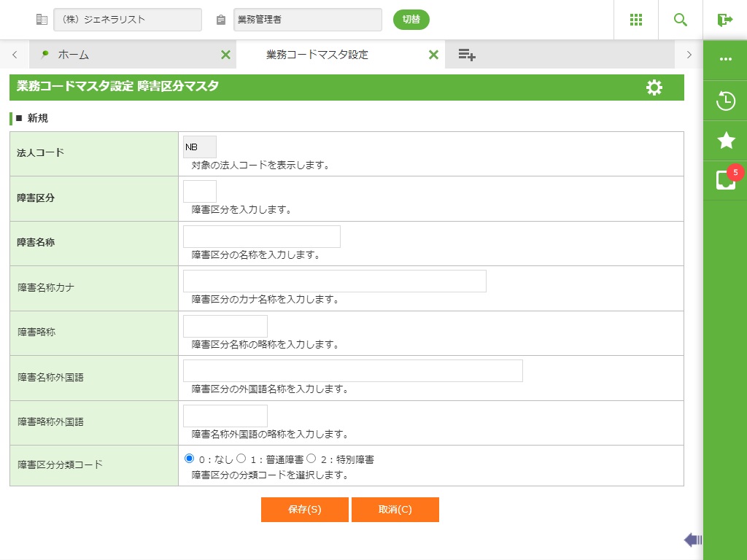Click the 取消(C) cancel button
Image resolution: width=747 pixels, height=560 pixels.
[395, 510]
